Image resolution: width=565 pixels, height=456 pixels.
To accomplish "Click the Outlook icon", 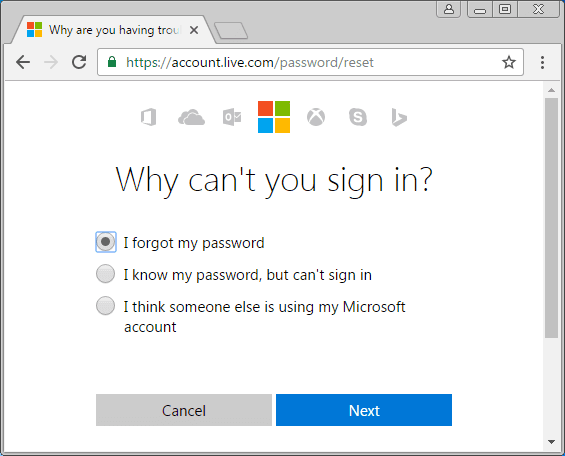I will tap(232, 117).
